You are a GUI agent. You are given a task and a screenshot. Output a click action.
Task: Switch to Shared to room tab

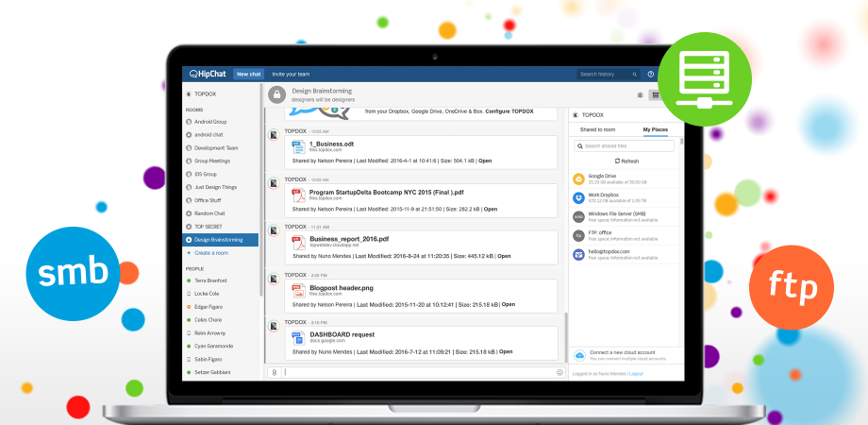(597, 129)
